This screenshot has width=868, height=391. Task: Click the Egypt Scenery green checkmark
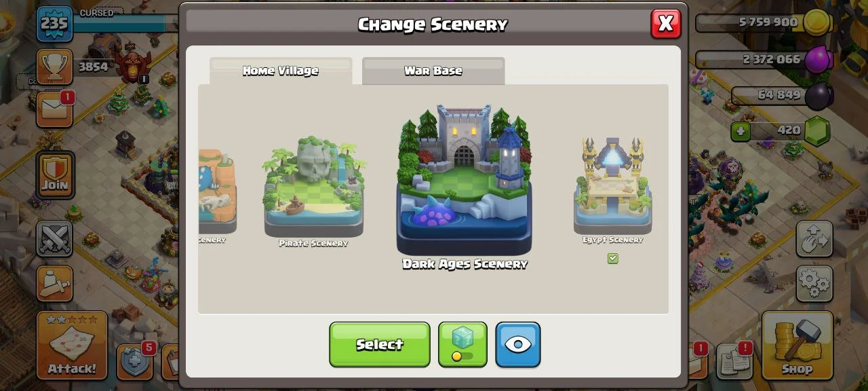(613, 259)
